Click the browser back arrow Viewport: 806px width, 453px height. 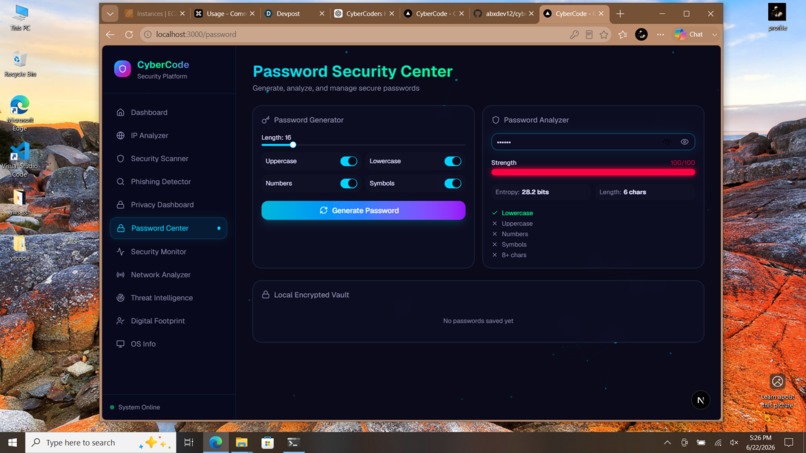pyautogui.click(x=111, y=34)
